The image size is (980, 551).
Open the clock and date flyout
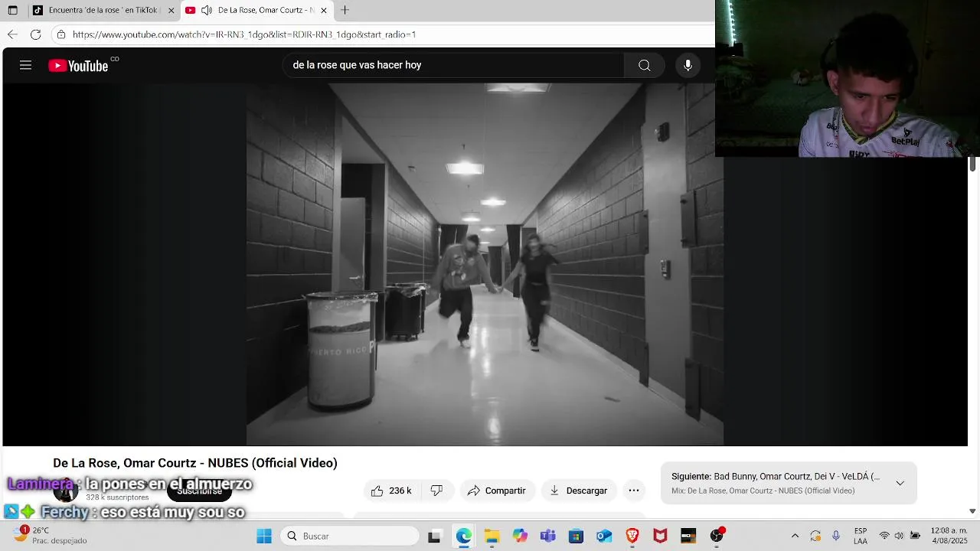tap(949, 536)
